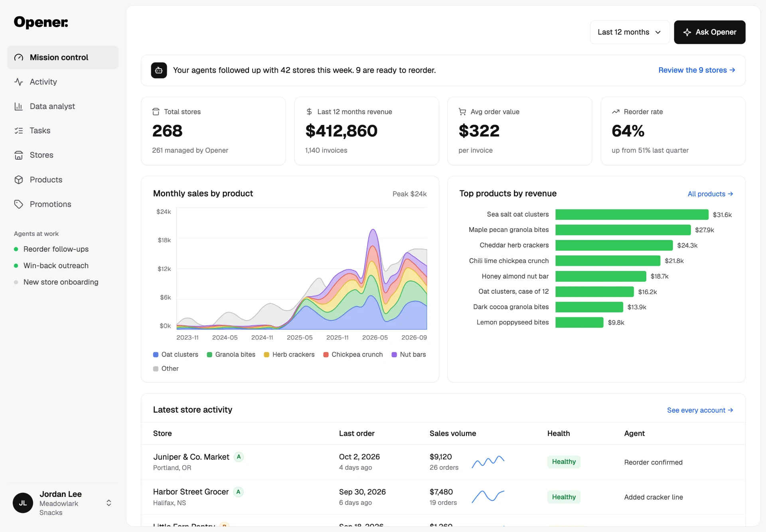Click the JL user avatar

[23, 503]
